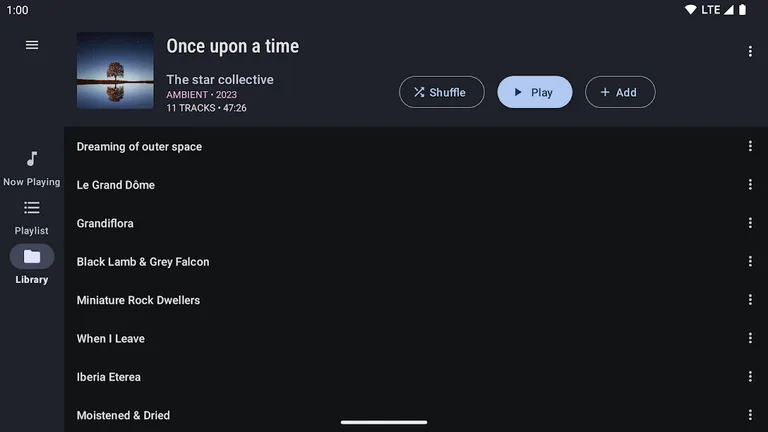
Task: Play the track Iberia Eterea
Action: click(109, 377)
